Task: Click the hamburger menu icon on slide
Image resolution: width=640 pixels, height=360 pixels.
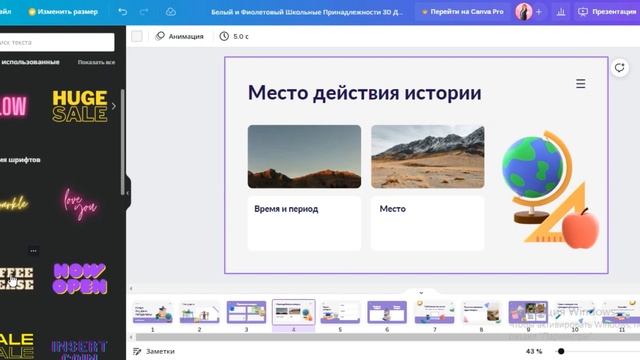Action: point(580,84)
